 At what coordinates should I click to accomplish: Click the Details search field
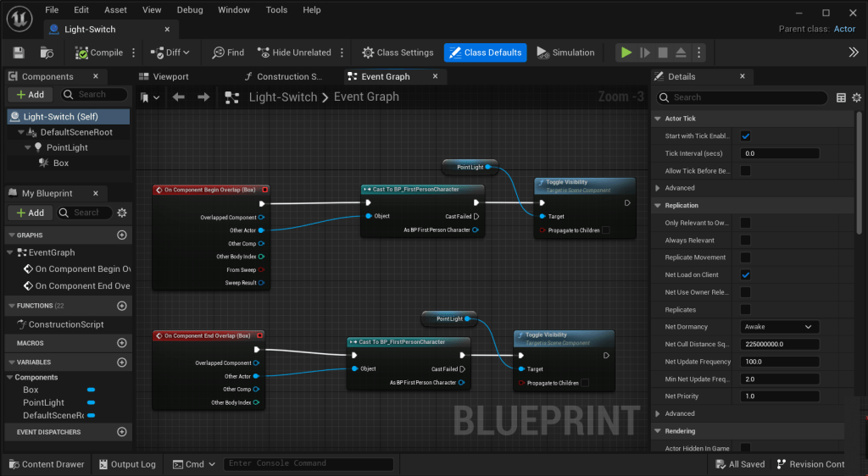[746, 97]
